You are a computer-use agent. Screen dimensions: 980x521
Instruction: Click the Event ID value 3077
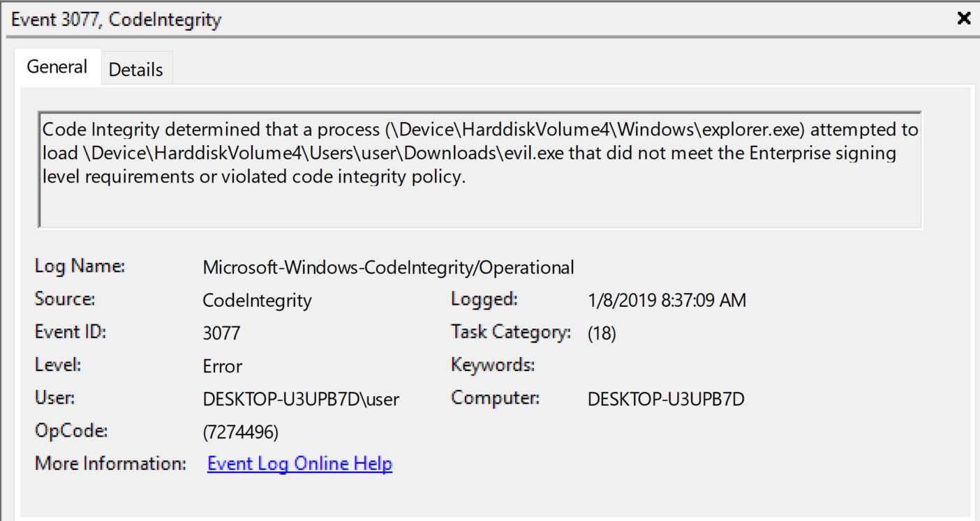221,333
